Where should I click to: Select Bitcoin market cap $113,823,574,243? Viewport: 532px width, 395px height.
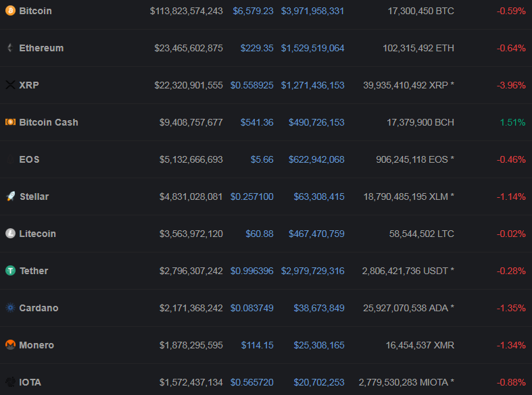(x=187, y=11)
